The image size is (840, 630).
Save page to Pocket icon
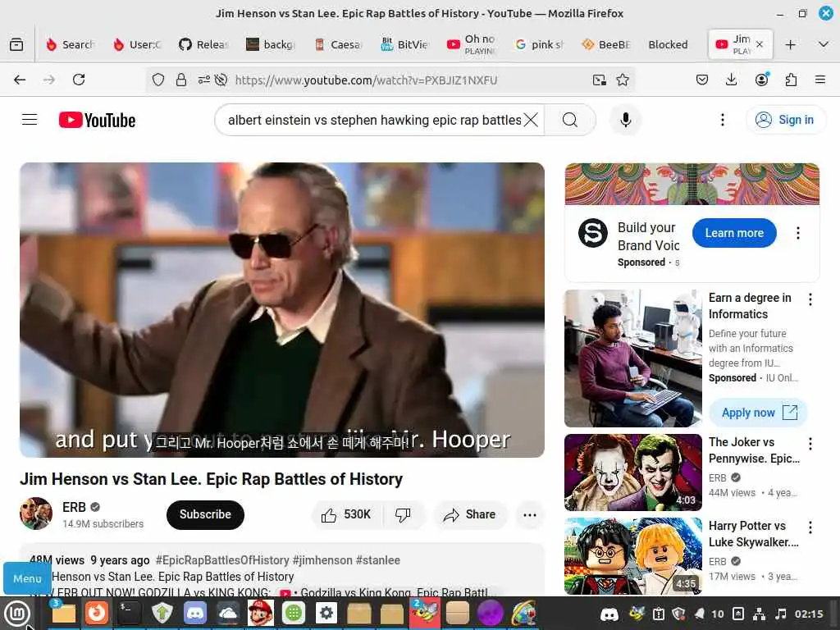point(702,80)
